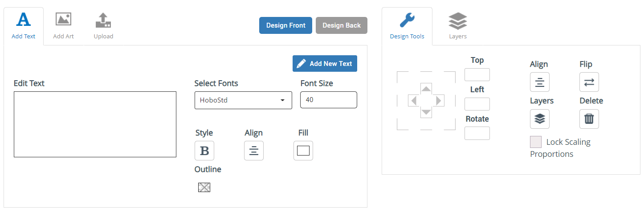
Task: Nudge object right with right arrow
Action: point(439,101)
